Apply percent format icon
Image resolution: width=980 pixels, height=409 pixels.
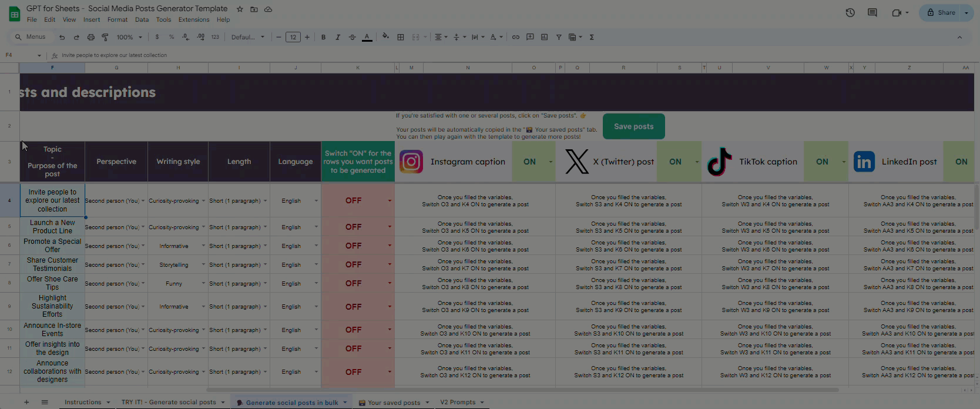click(x=172, y=37)
